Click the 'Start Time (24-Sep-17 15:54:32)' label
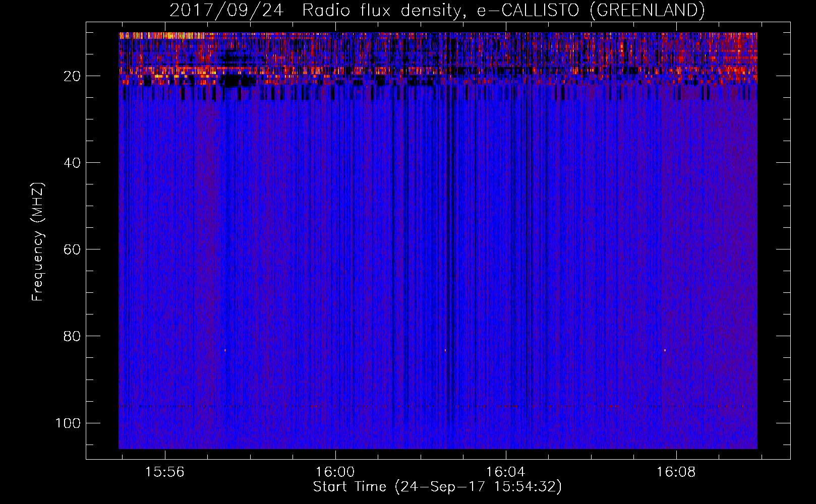 click(437, 487)
